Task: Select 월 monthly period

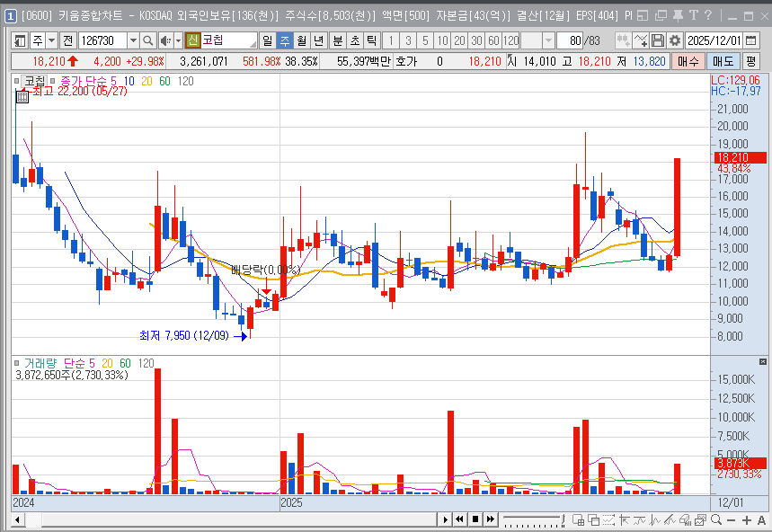Action: [302, 40]
